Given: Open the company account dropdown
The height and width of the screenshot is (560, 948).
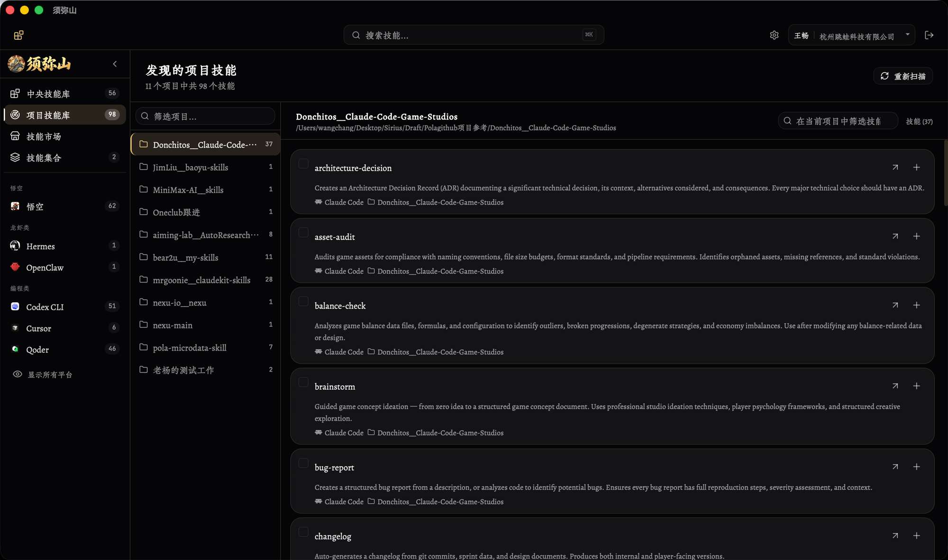Looking at the screenshot, I should click(851, 36).
